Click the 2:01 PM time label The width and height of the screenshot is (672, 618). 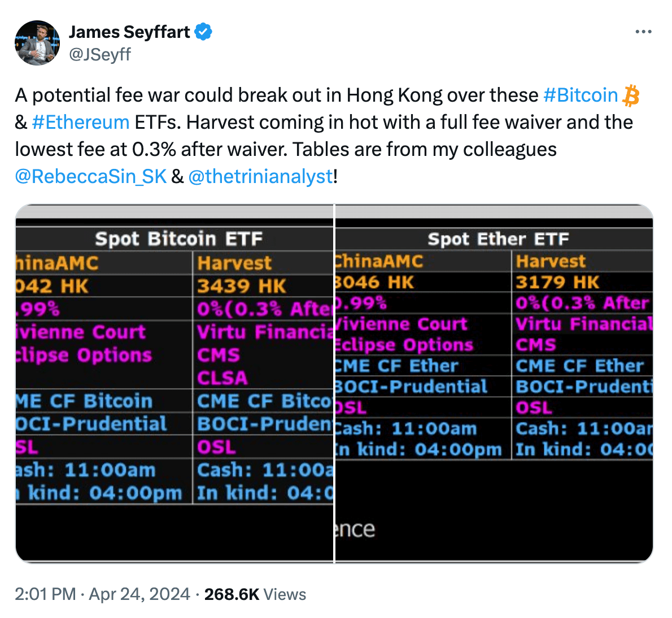coord(45,594)
